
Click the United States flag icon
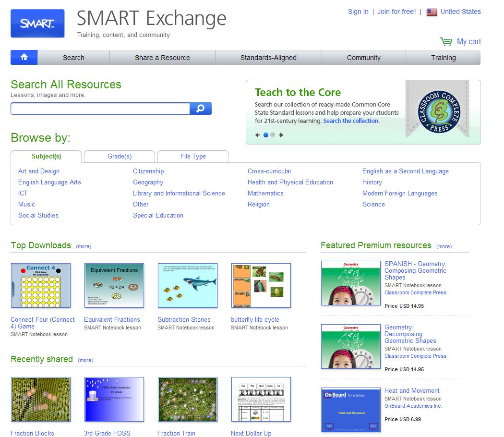click(432, 12)
